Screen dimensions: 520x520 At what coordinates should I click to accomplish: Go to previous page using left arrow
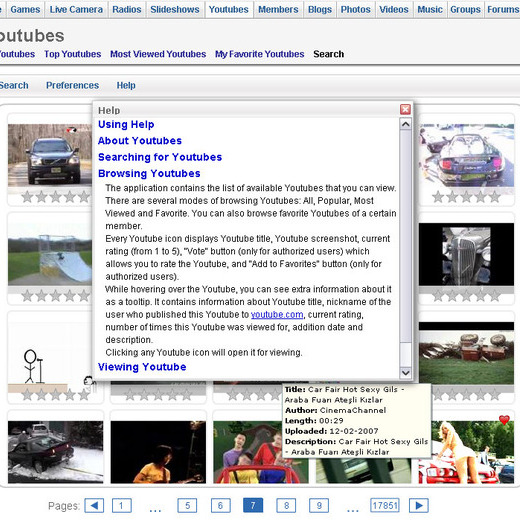click(x=94, y=506)
